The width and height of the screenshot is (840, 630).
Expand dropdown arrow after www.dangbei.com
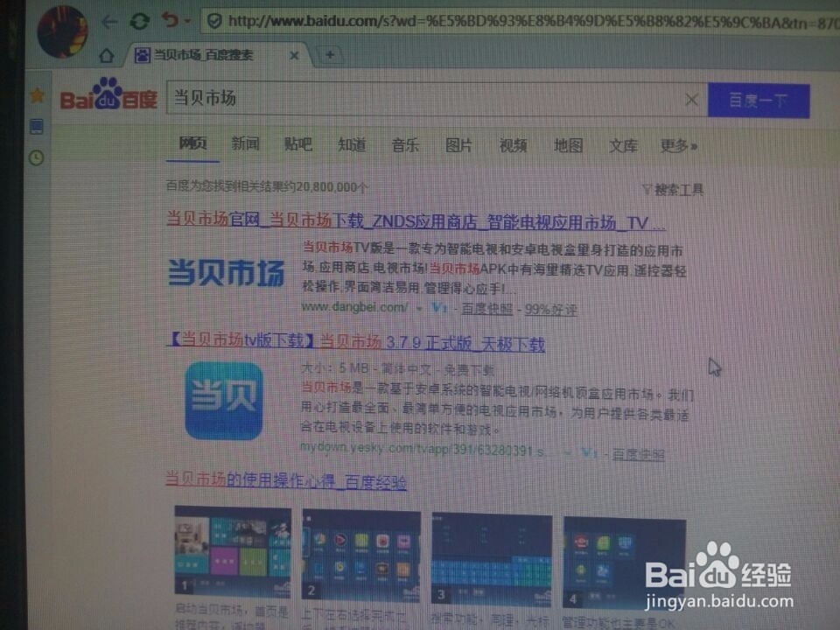[419, 309]
